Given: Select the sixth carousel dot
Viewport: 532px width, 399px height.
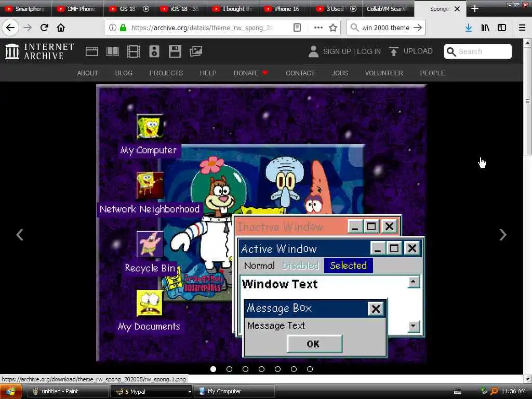Looking at the screenshot, I should [294, 369].
